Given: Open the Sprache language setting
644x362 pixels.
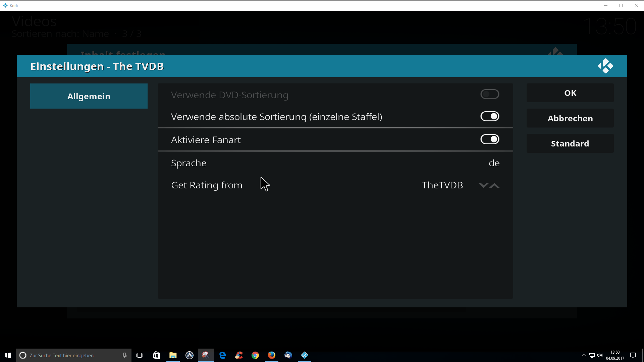Looking at the screenshot, I should pyautogui.click(x=335, y=163).
